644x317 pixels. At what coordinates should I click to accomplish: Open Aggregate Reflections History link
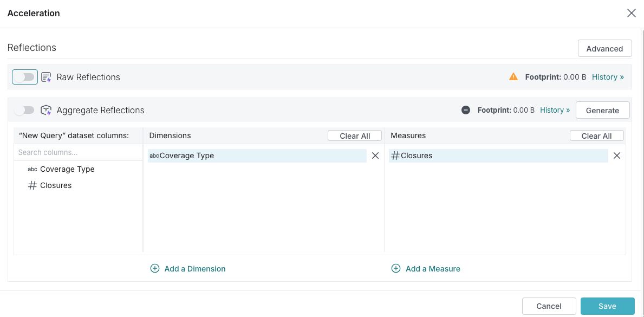[555, 110]
